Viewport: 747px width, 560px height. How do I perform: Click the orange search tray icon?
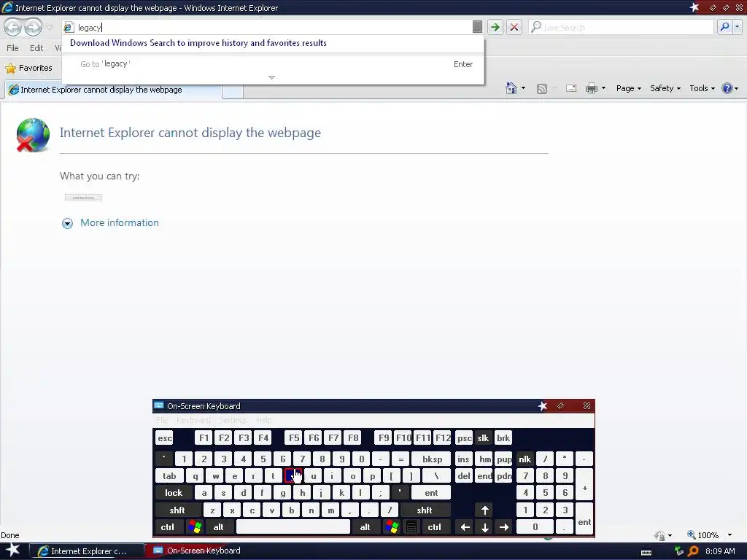(693, 551)
